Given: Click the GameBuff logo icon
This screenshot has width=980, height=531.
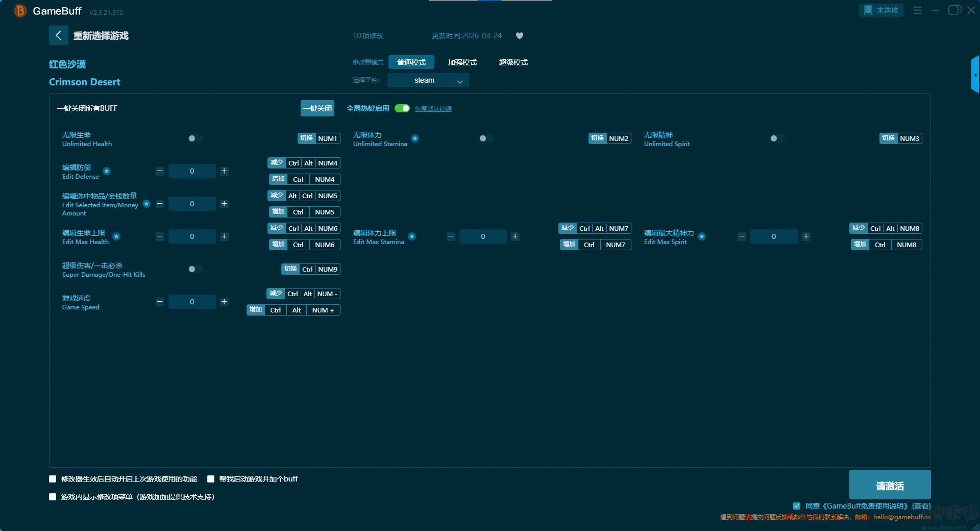Looking at the screenshot, I should [x=20, y=11].
